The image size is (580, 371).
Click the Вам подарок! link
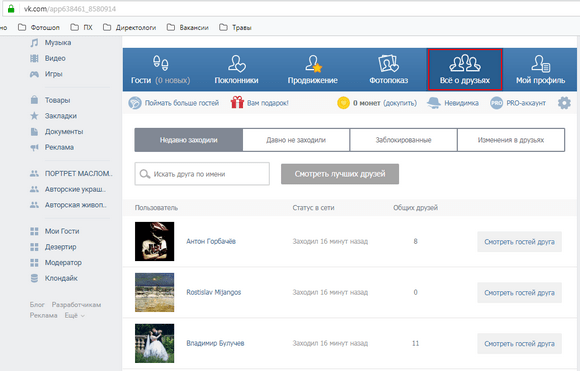click(x=268, y=103)
